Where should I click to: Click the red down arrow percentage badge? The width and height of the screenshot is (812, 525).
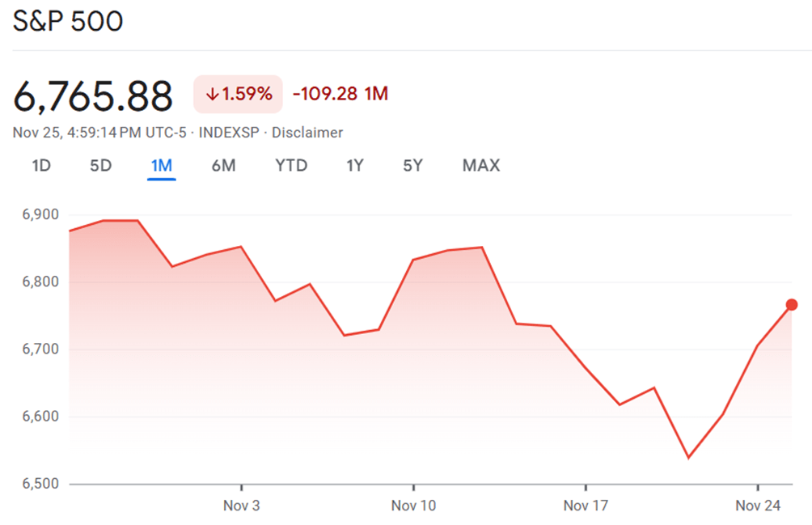(238, 94)
